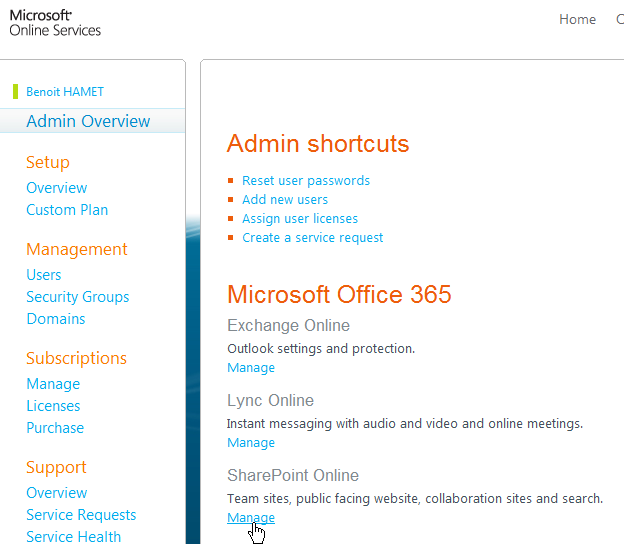
Task: Open Assign user licenses shortcut
Action: click(300, 219)
